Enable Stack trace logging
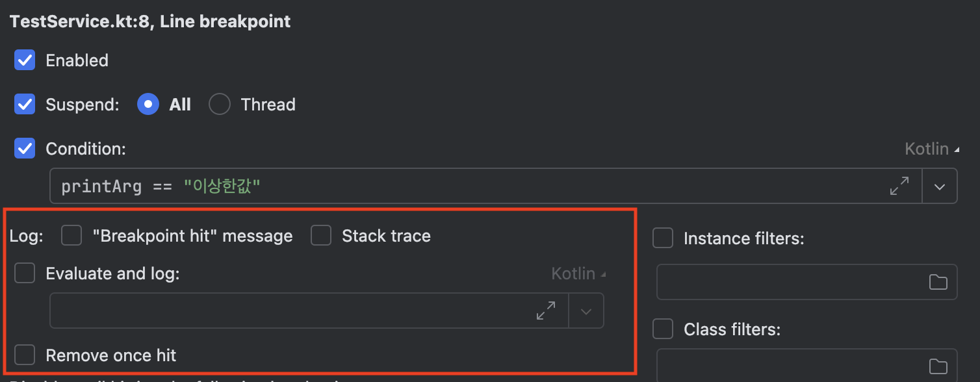Image resolution: width=980 pixels, height=382 pixels. point(321,235)
